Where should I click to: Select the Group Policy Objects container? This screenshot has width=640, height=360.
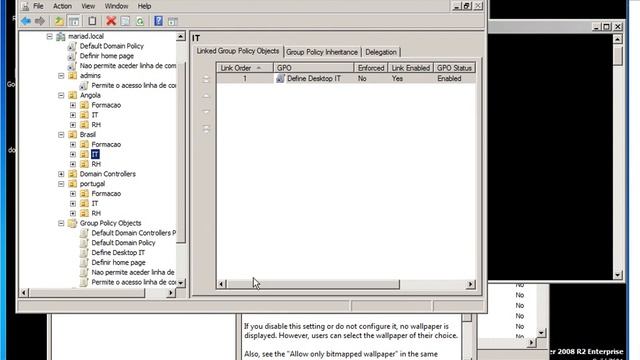[110, 223]
